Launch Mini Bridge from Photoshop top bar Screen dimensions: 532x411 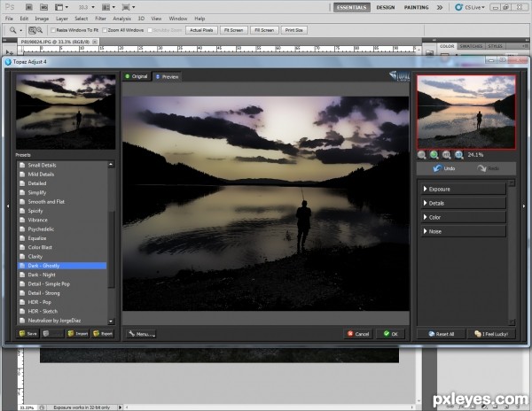pyautogui.click(x=43, y=7)
